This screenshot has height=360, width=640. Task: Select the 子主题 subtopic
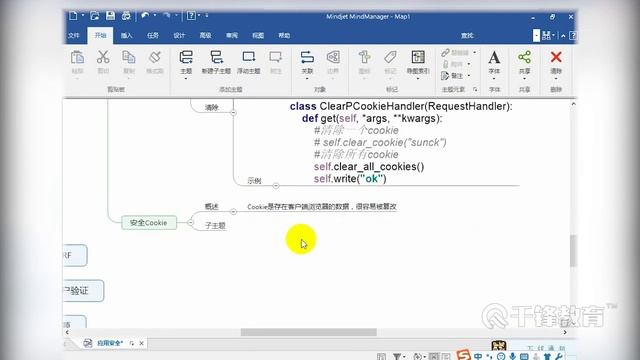pos(215,225)
